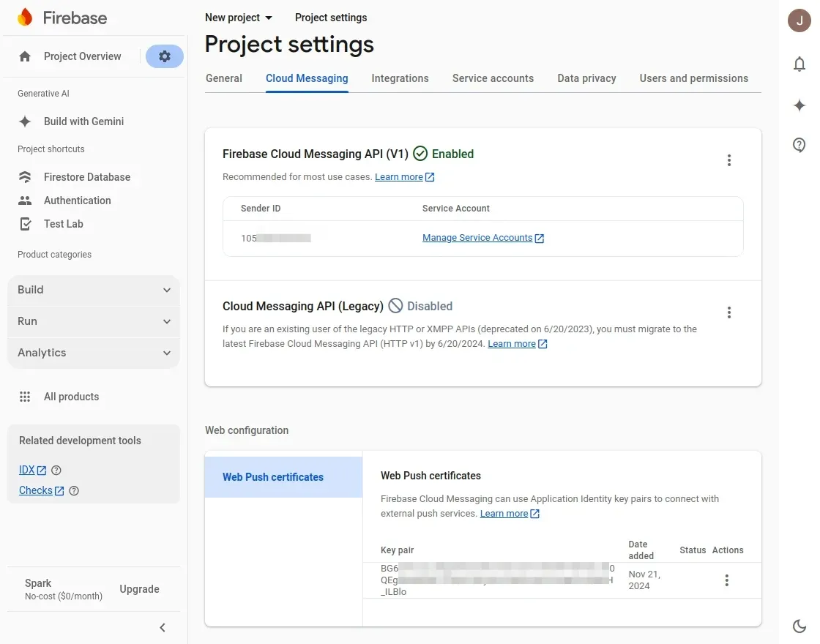Click the Enabled status label

tap(452, 154)
